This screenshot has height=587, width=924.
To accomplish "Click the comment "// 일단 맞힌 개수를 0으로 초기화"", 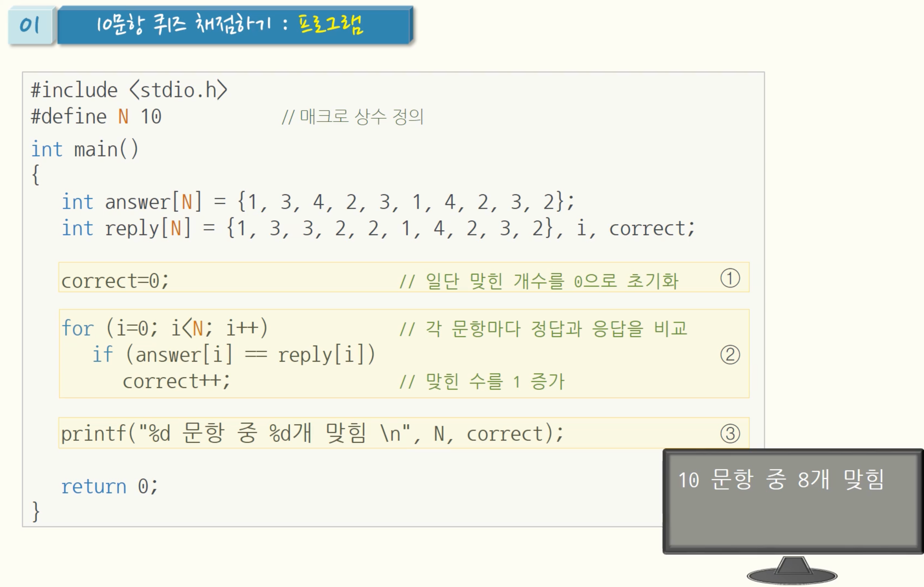I will click(x=539, y=281).
